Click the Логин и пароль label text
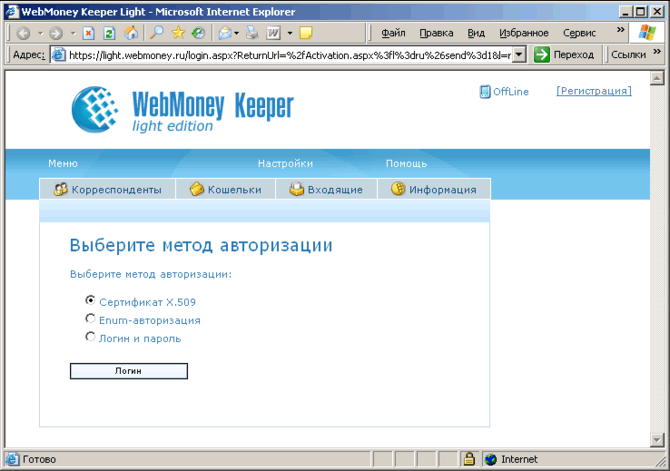The height and width of the screenshot is (471, 670). click(140, 339)
